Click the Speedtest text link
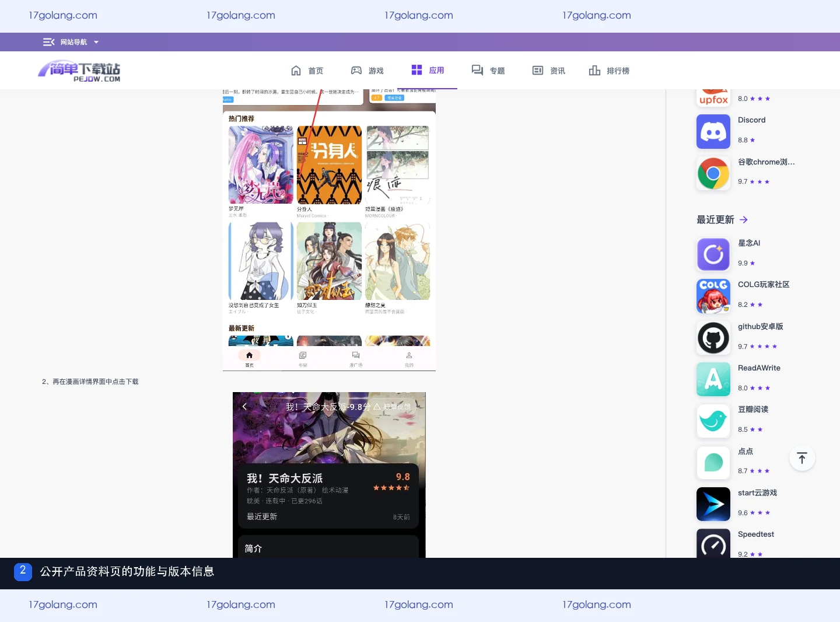The image size is (840, 622). coord(756,534)
